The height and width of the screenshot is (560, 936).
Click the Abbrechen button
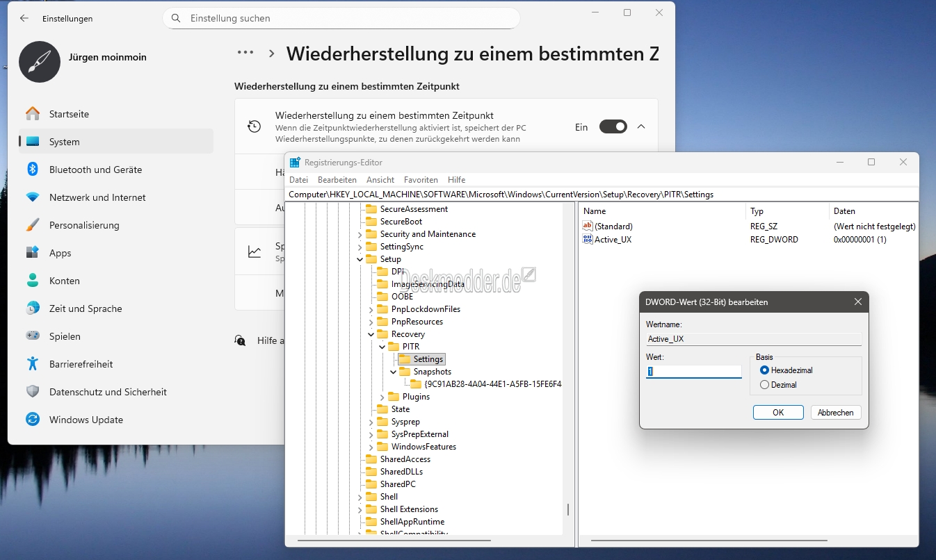[x=835, y=413]
